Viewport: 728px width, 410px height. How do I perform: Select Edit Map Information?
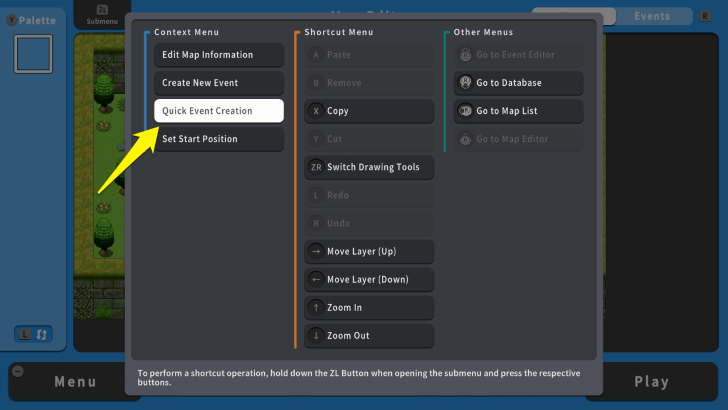pyautogui.click(x=219, y=55)
